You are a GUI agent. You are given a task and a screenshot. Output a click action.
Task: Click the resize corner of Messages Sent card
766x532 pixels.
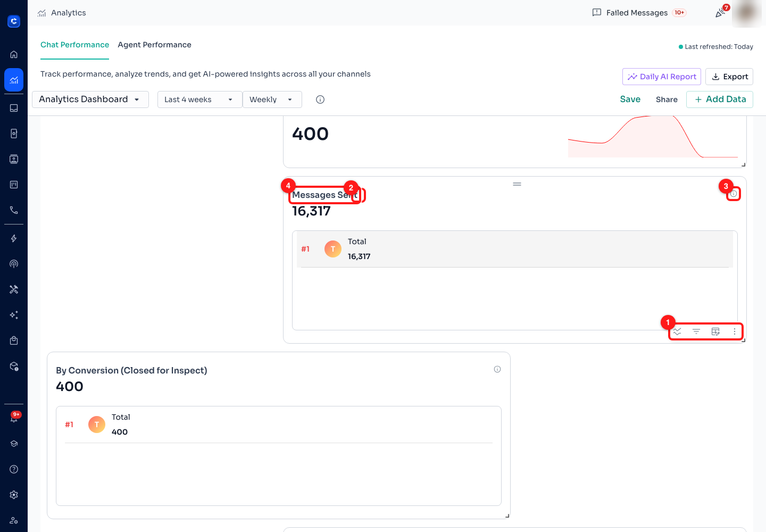point(743,340)
